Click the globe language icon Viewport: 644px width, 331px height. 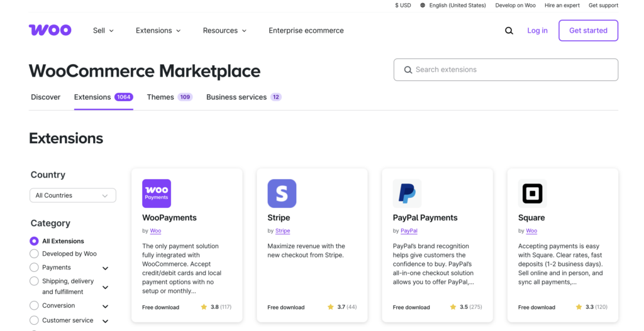423,6
